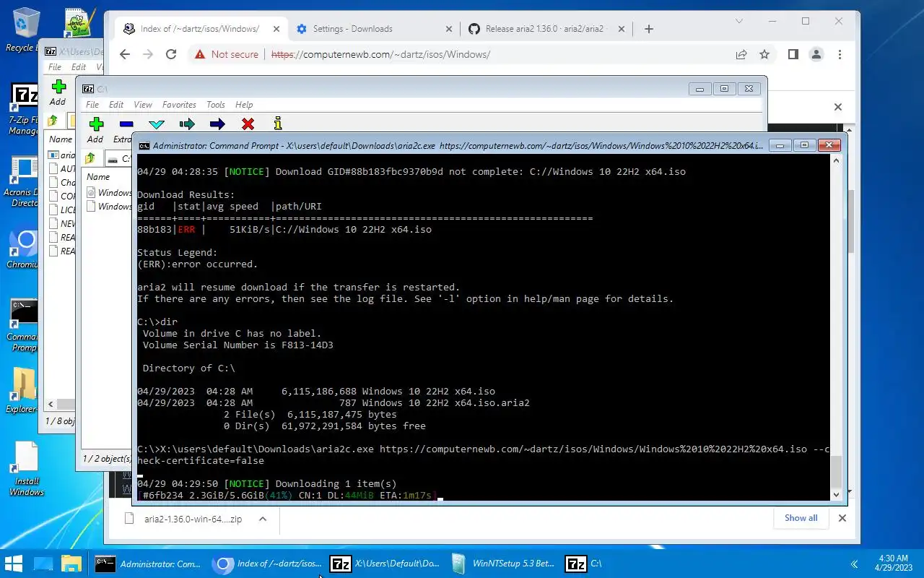Select the second Windows file in 7-Zip list
The height and width of the screenshot is (578, 924).
click(x=109, y=207)
